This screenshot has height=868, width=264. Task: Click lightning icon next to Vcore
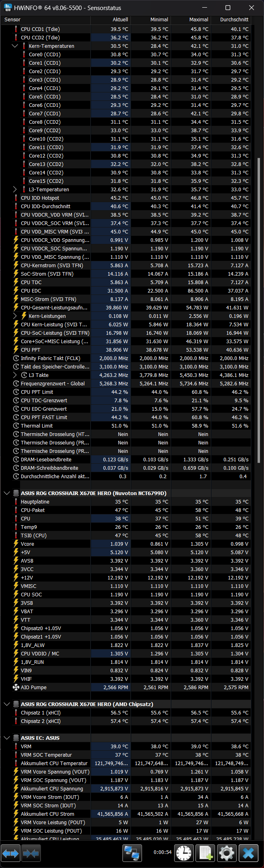point(16,544)
